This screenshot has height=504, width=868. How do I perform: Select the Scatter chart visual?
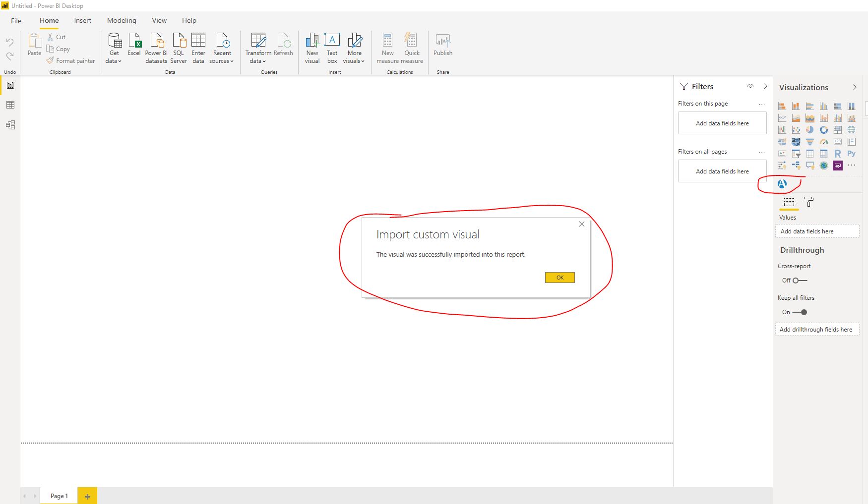(796, 130)
